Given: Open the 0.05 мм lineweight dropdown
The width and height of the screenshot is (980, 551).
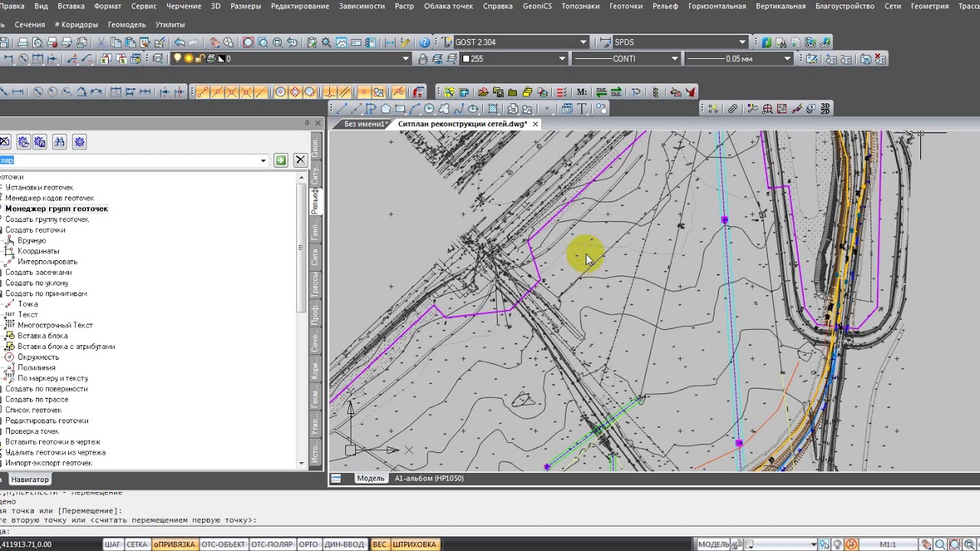Looking at the screenshot, I should (x=787, y=58).
